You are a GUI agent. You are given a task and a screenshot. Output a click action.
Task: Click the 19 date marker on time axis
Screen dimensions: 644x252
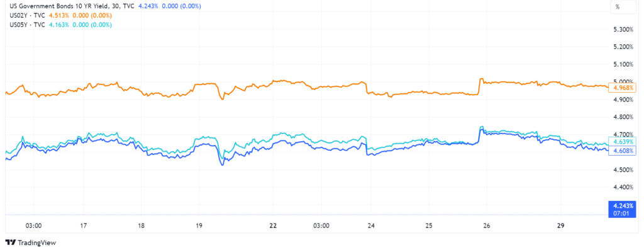[199, 226]
